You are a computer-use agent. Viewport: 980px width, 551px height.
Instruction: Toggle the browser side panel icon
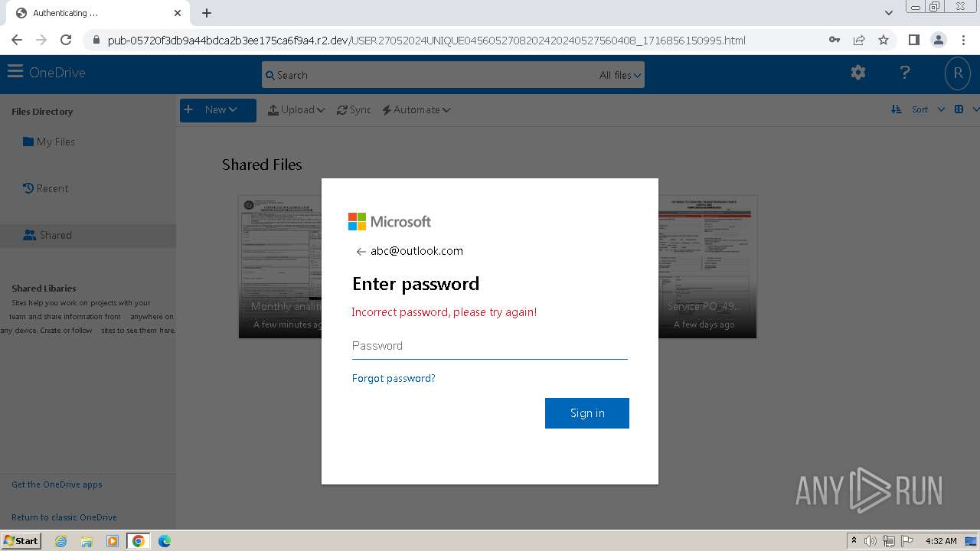pos(913,40)
